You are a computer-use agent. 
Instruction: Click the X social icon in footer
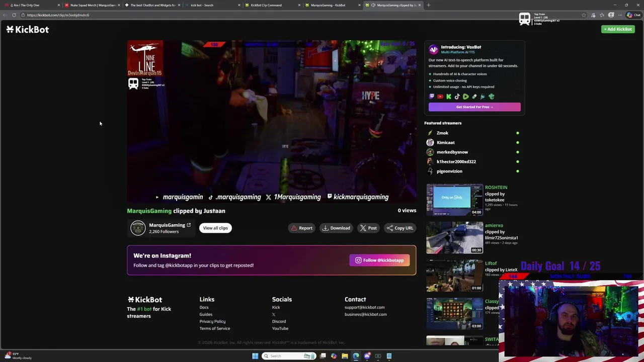click(274, 315)
